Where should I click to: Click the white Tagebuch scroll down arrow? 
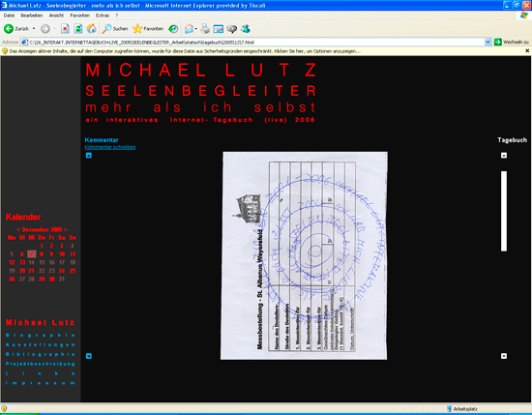(504, 356)
